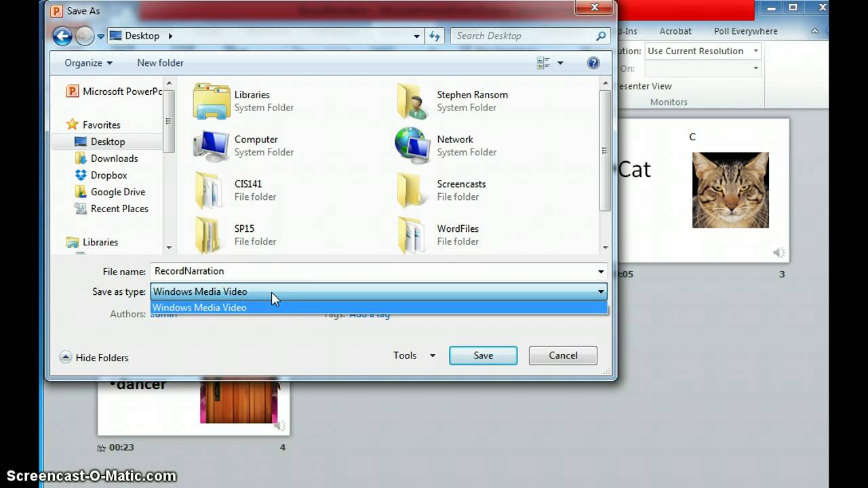Expand the Save as type dropdown arrow
The width and height of the screenshot is (868, 488).
coord(601,291)
